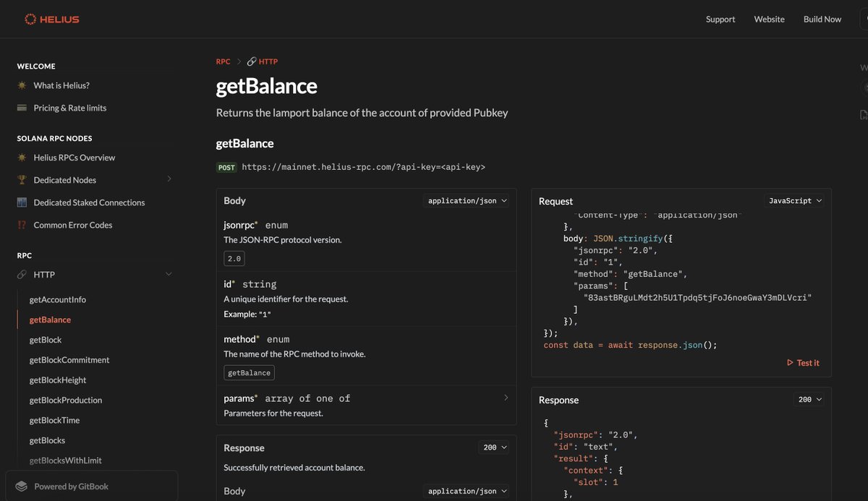Click the Powered by GitBook button

pyautogui.click(x=92, y=487)
